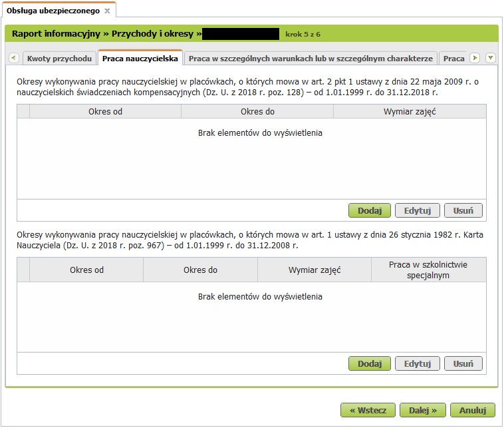Click Dodaj in the first periods table
Viewport: 504px width, 428px height.
point(370,210)
